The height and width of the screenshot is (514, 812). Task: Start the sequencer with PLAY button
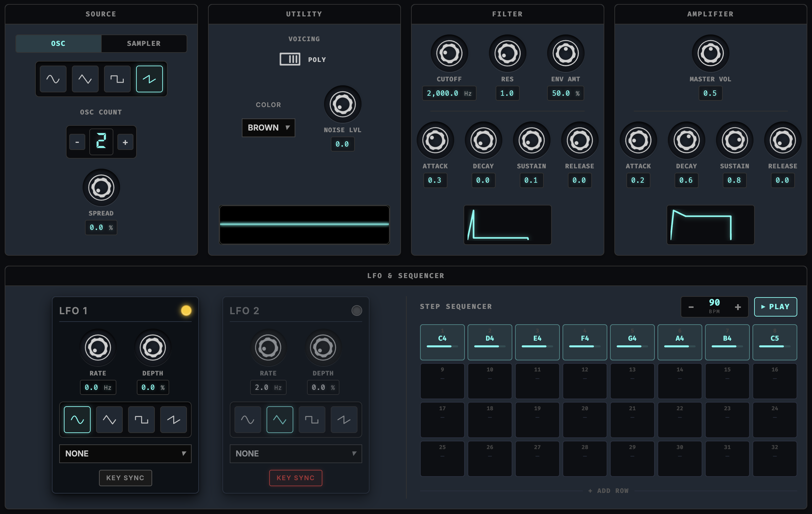coord(775,307)
